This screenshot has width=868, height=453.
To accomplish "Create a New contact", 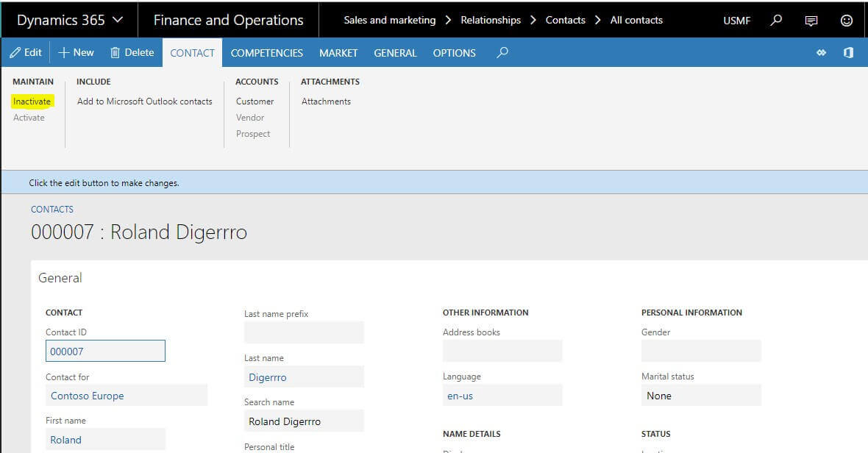I will tap(76, 52).
